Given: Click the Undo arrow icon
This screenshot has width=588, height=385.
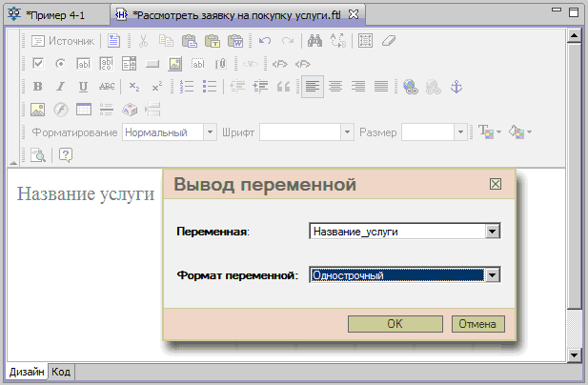Looking at the screenshot, I should coord(264,41).
